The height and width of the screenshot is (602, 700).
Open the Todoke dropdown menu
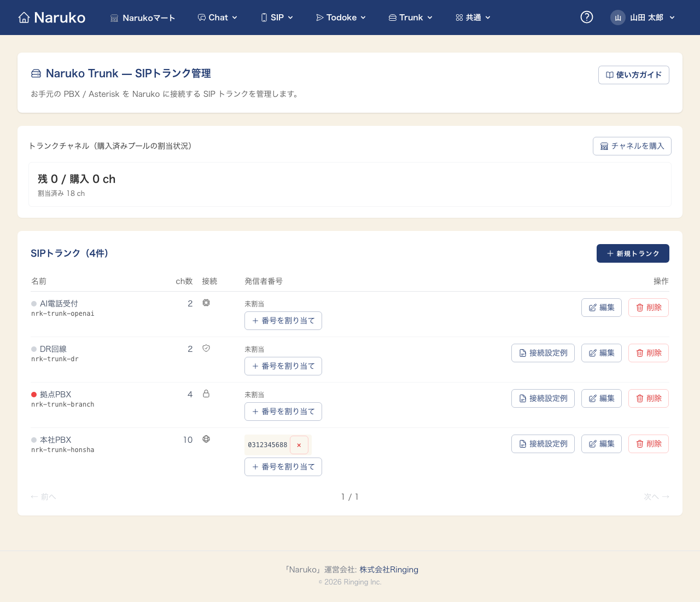341,18
